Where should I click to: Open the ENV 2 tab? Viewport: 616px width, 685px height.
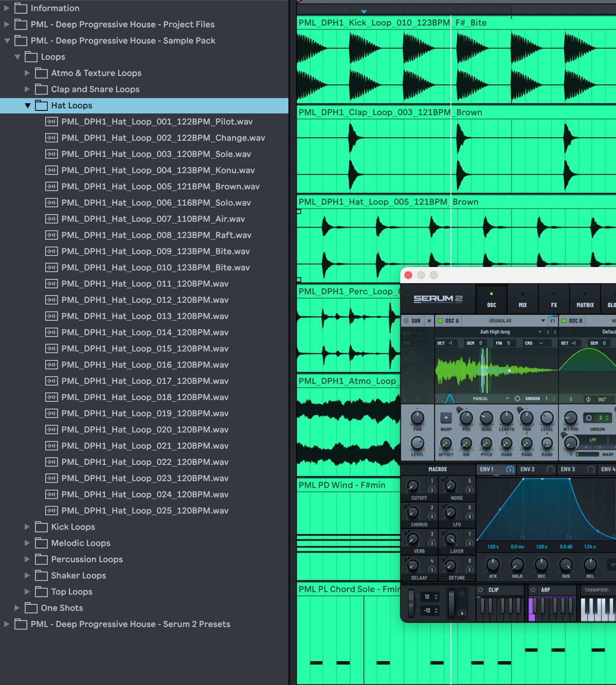pos(528,469)
